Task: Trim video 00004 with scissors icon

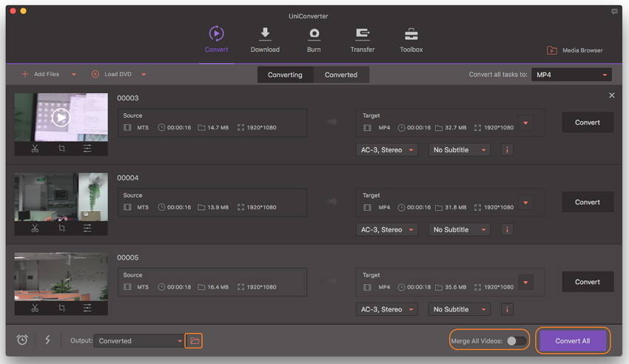Action: click(35, 229)
